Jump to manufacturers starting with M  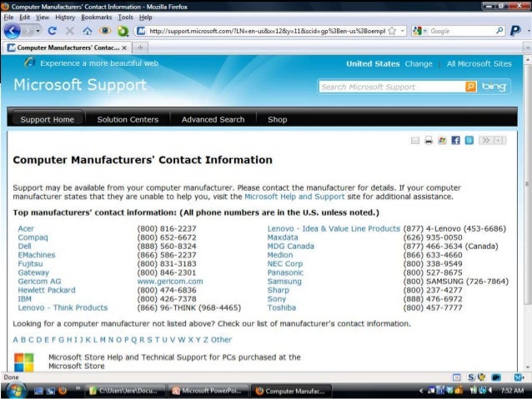[x=103, y=340]
